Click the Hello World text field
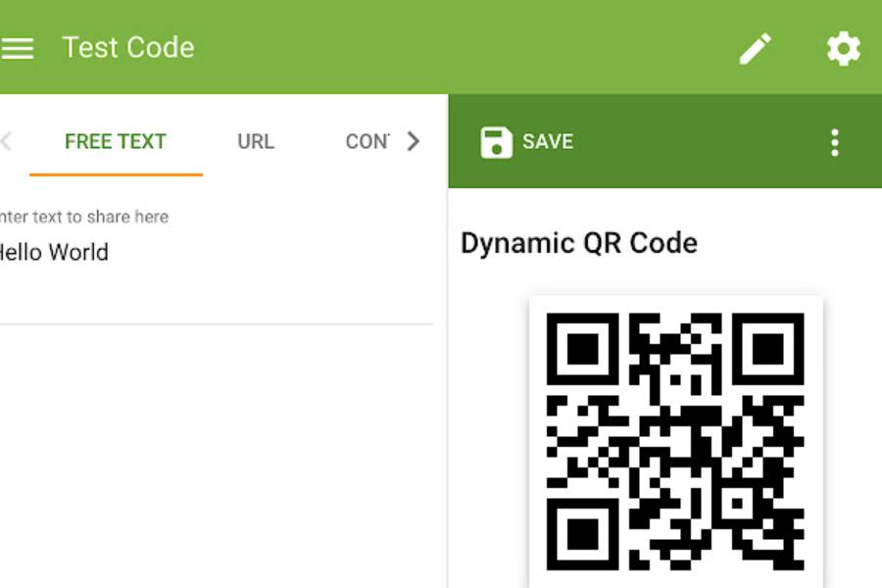Viewport: 882px width, 588px height. coord(217,253)
